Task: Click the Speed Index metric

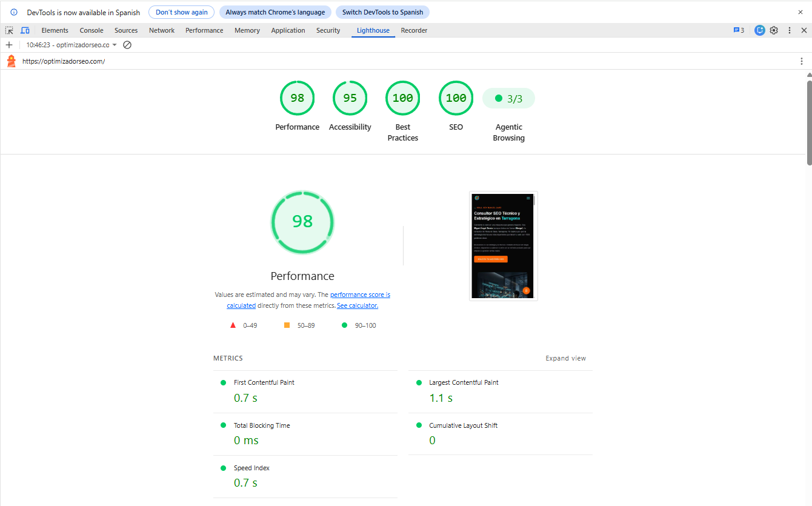Action: (x=305, y=476)
